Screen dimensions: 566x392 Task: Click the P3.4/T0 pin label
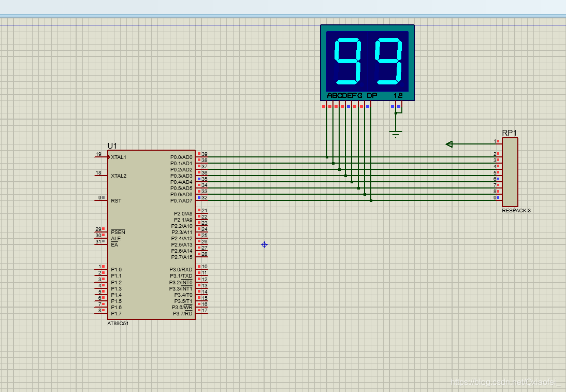point(183,295)
